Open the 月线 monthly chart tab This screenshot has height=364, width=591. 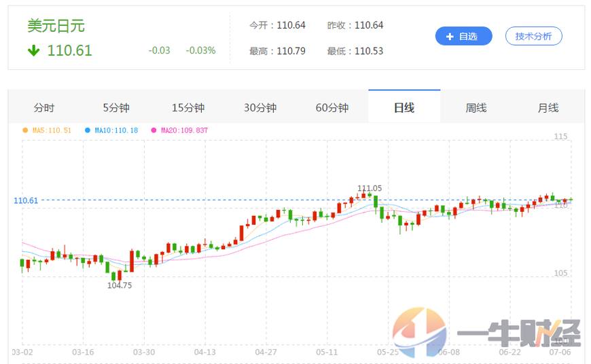pos(548,108)
